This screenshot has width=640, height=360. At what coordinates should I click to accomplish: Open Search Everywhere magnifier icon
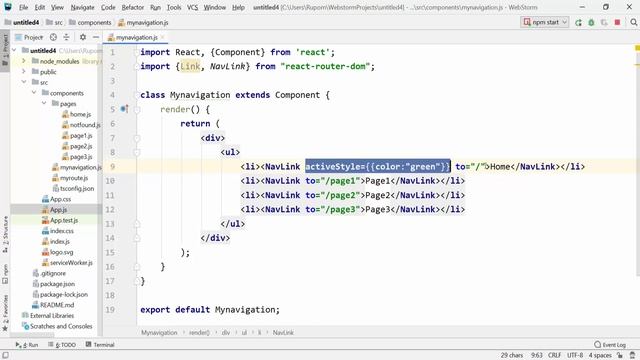tap(633, 22)
